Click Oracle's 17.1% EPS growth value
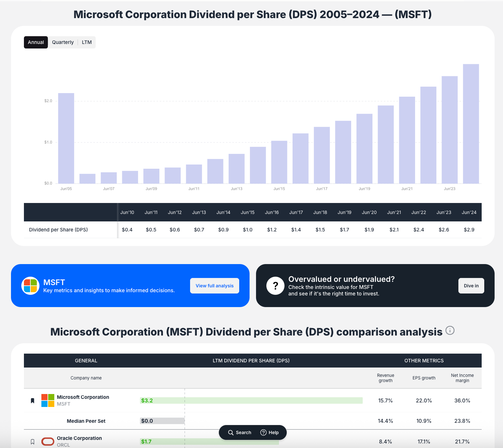This screenshot has width=503, height=448. 424,442
